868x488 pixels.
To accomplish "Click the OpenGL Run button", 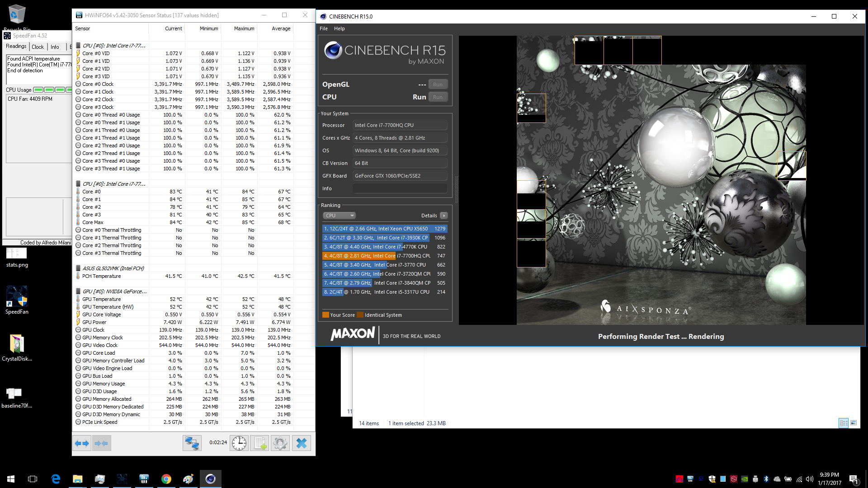I will click(438, 84).
